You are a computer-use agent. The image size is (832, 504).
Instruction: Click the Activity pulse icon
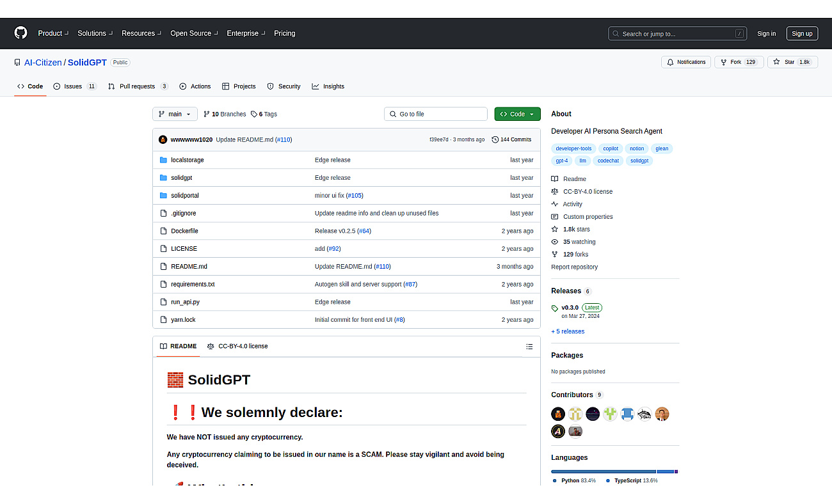point(555,204)
